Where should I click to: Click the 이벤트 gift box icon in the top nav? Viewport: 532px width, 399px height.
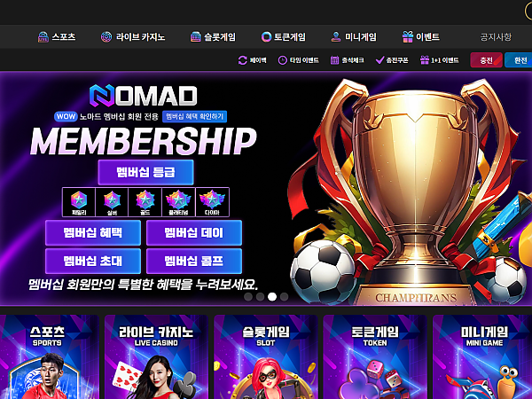408,36
